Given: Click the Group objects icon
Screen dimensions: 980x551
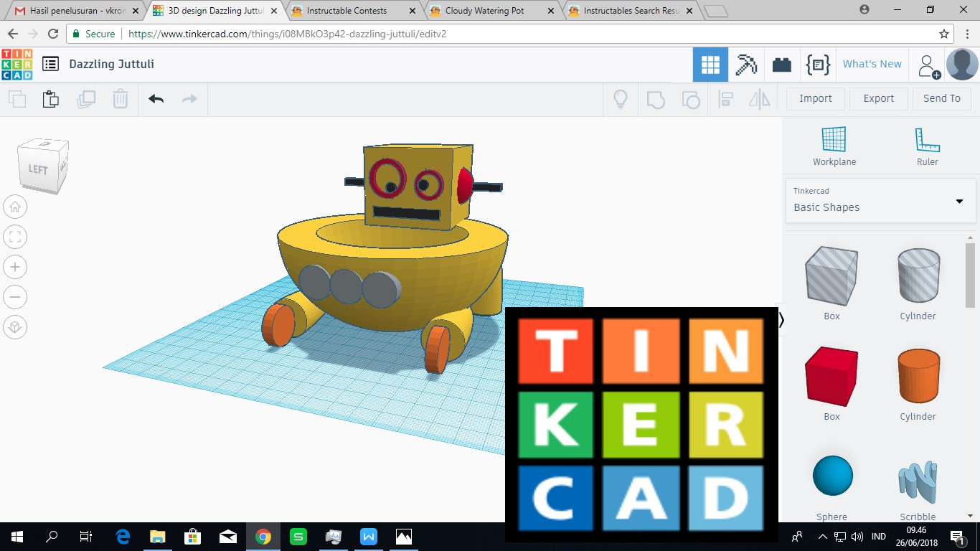Looking at the screenshot, I should click(x=655, y=100).
